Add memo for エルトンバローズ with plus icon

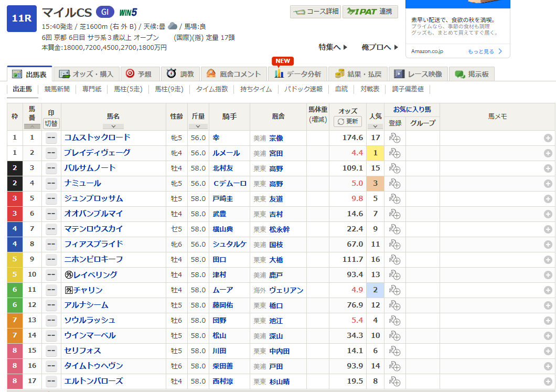point(548,382)
